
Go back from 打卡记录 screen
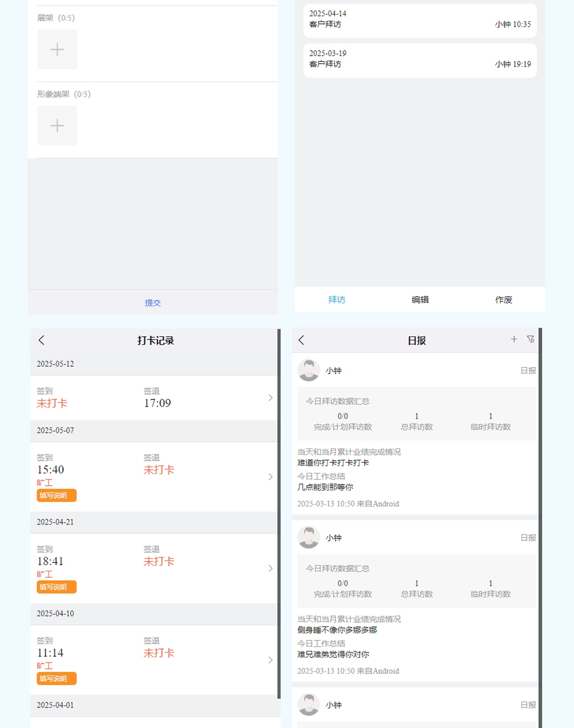(x=41, y=340)
